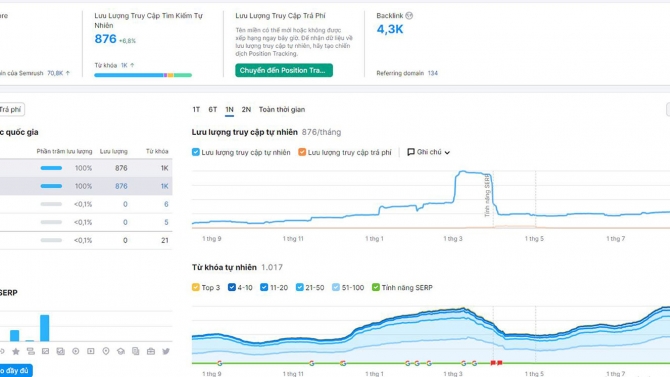Viewport: 670px width, 377px height.
Task: Click the blue 1K keywords cell
Action: tap(165, 186)
